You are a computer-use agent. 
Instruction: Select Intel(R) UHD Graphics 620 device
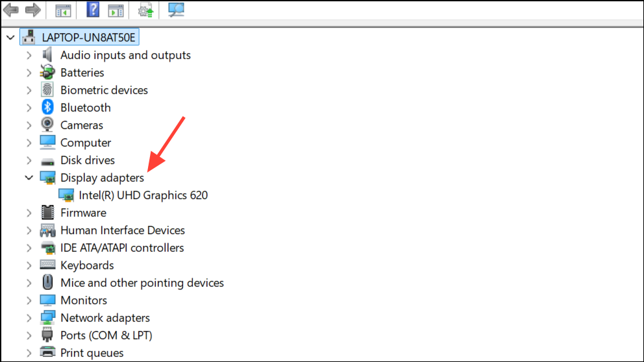[x=143, y=195]
